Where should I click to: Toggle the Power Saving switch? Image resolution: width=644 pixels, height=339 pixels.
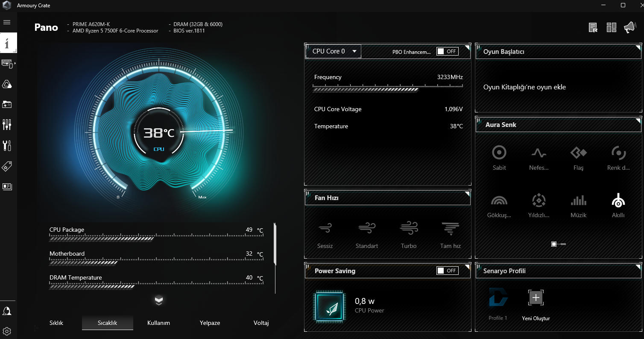[447, 271]
